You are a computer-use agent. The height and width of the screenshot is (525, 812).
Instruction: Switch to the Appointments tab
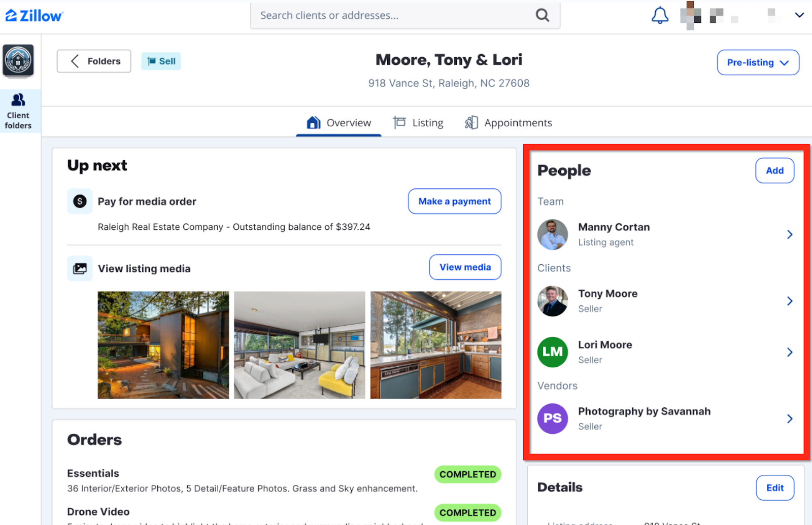[509, 123]
